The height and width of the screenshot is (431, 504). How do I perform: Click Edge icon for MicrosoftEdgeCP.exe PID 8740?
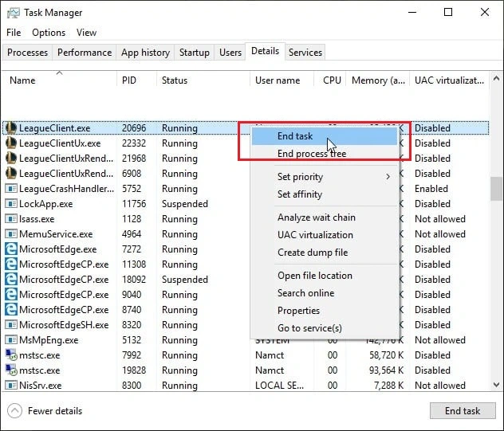coord(11,309)
